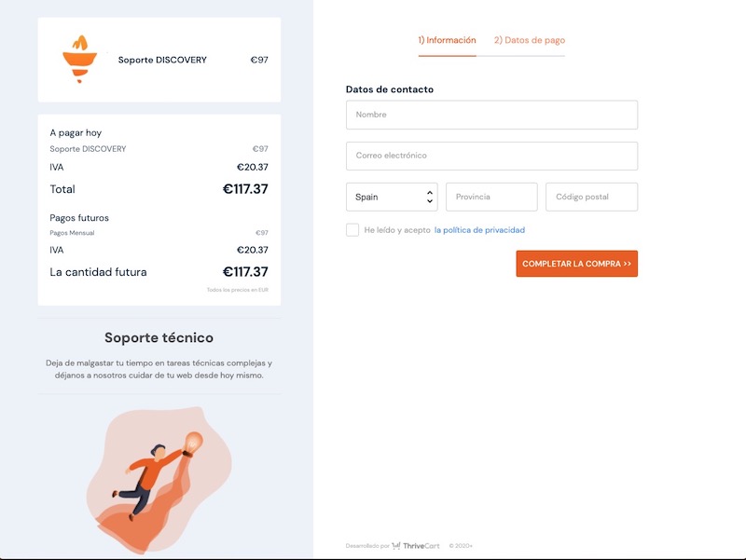
Task: Open the política de privacidad link
Action: pyautogui.click(x=479, y=230)
